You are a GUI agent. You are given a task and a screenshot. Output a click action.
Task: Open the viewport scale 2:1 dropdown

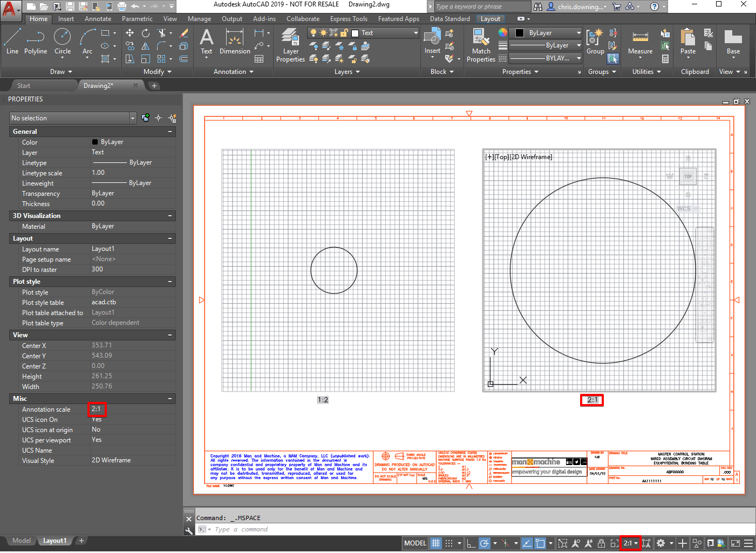630,543
